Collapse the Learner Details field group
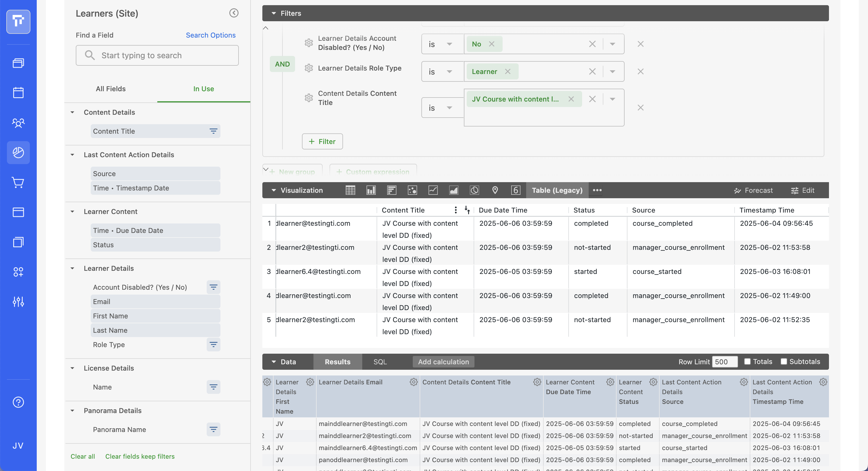 (72, 268)
